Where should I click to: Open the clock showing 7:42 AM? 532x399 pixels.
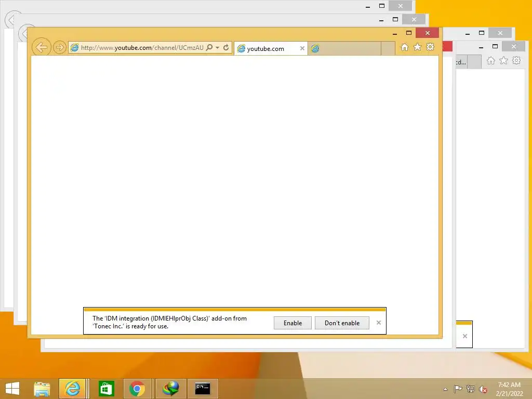[x=509, y=389]
